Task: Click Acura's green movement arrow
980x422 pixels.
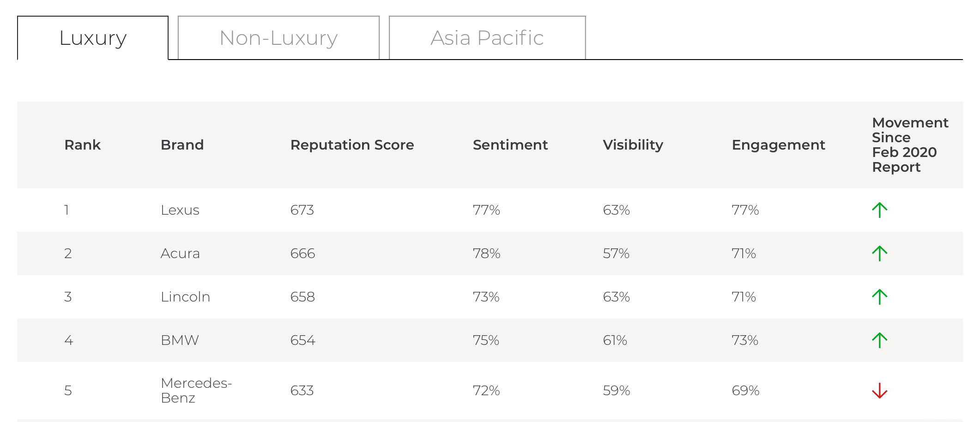Action: tap(879, 253)
